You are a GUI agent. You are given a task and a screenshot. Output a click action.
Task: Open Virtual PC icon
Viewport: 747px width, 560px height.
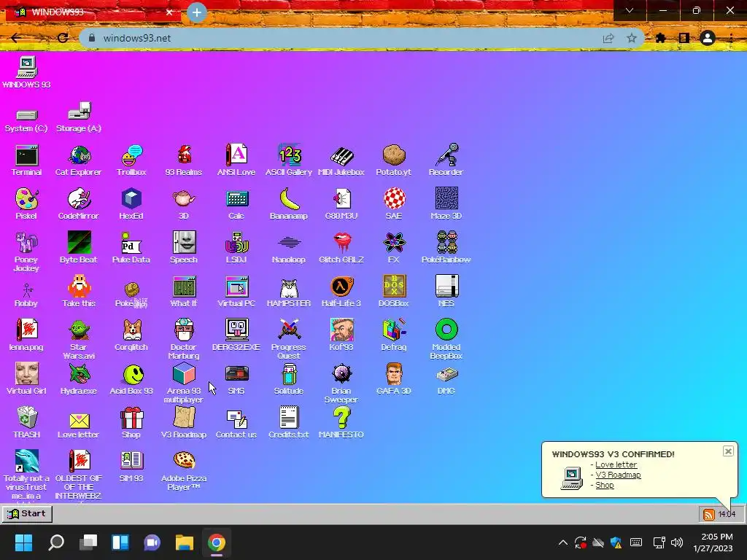click(236, 292)
